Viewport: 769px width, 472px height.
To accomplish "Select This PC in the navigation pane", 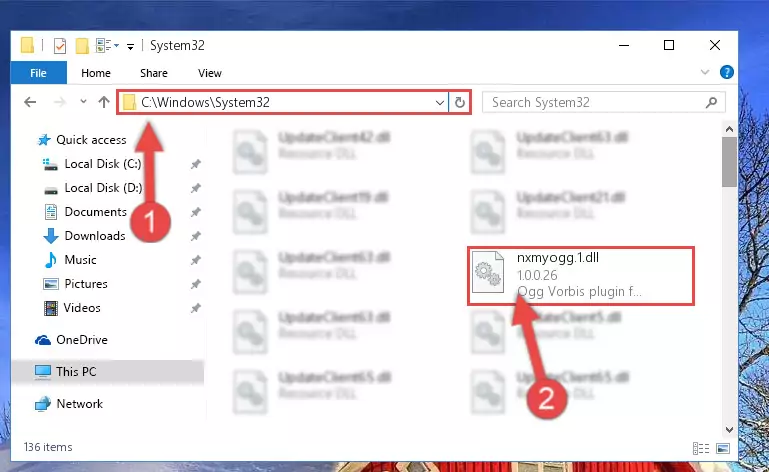I will coord(107,371).
